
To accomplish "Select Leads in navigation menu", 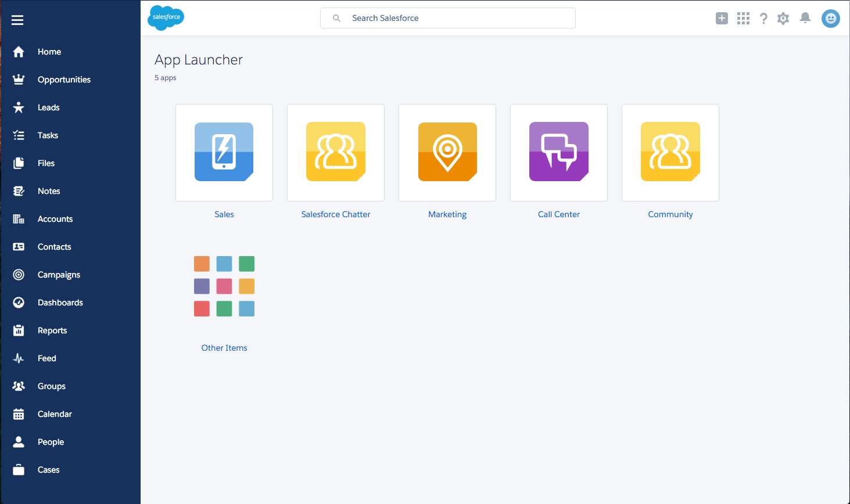I will (49, 107).
